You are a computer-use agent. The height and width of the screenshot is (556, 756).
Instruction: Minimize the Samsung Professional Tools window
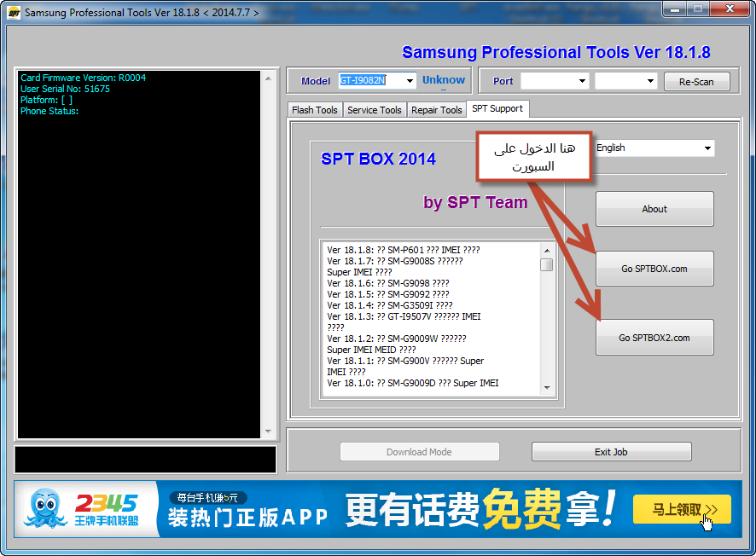(x=675, y=9)
